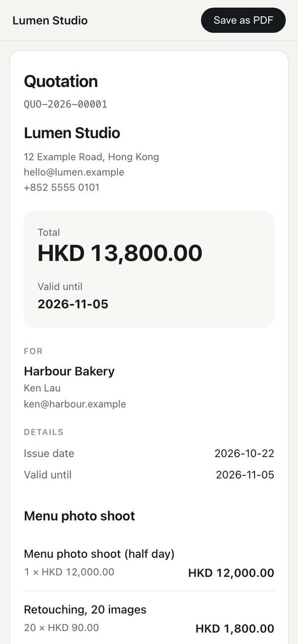Click the bold valid-until date in the total card
This screenshot has width=298, height=644.
pyautogui.click(x=73, y=304)
